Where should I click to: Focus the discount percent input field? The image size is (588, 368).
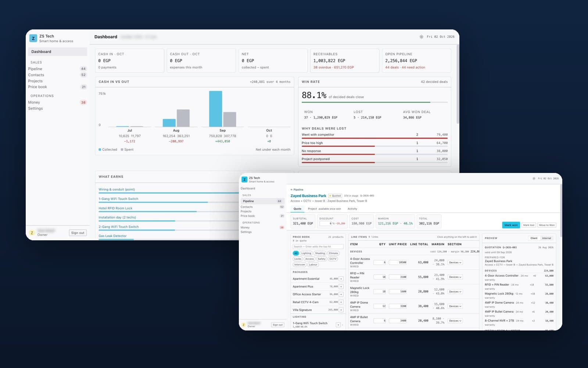pos(326,223)
